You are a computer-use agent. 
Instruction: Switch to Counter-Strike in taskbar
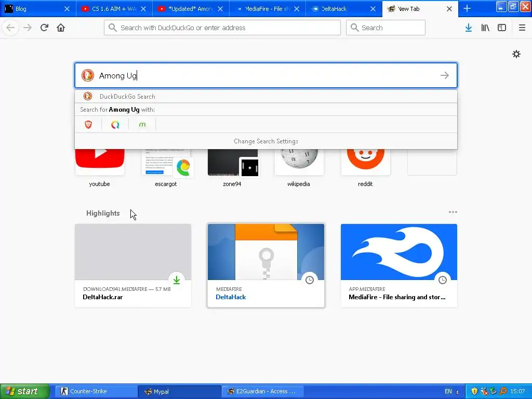[x=96, y=391]
